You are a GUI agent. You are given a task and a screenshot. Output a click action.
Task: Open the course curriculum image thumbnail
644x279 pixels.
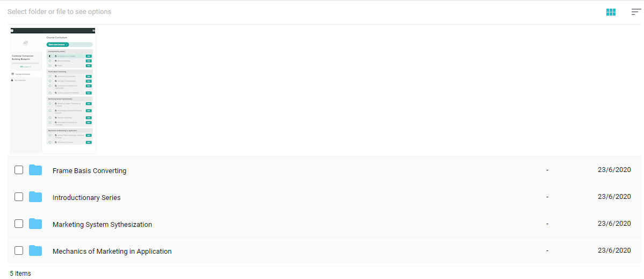pyautogui.click(x=53, y=91)
